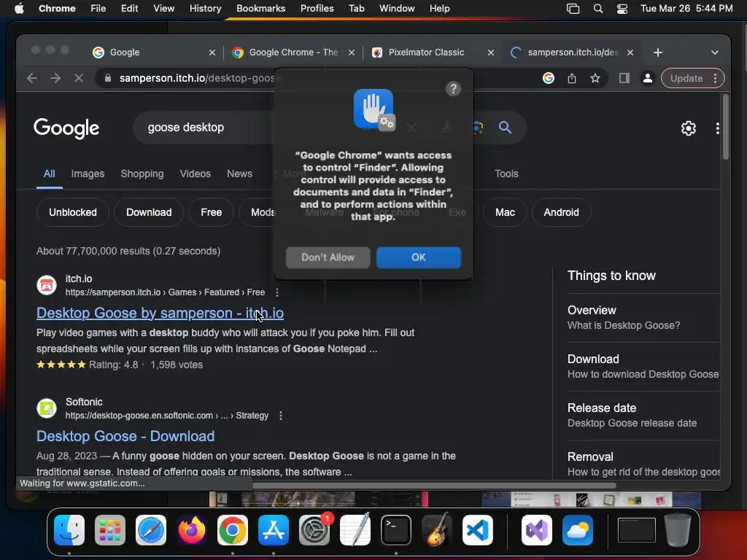Click the share page icon

click(x=572, y=78)
